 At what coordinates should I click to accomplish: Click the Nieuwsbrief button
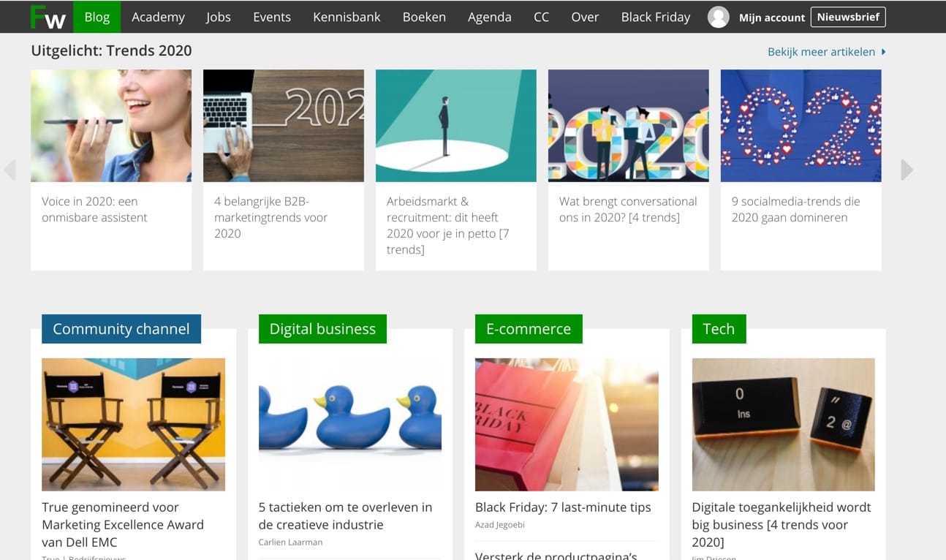click(847, 17)
